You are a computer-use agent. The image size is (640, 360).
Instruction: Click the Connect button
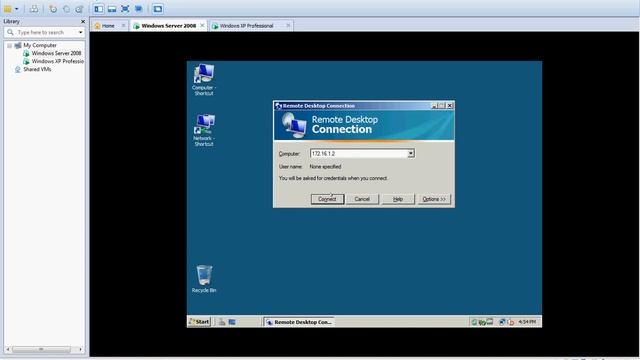coord(327,199)
